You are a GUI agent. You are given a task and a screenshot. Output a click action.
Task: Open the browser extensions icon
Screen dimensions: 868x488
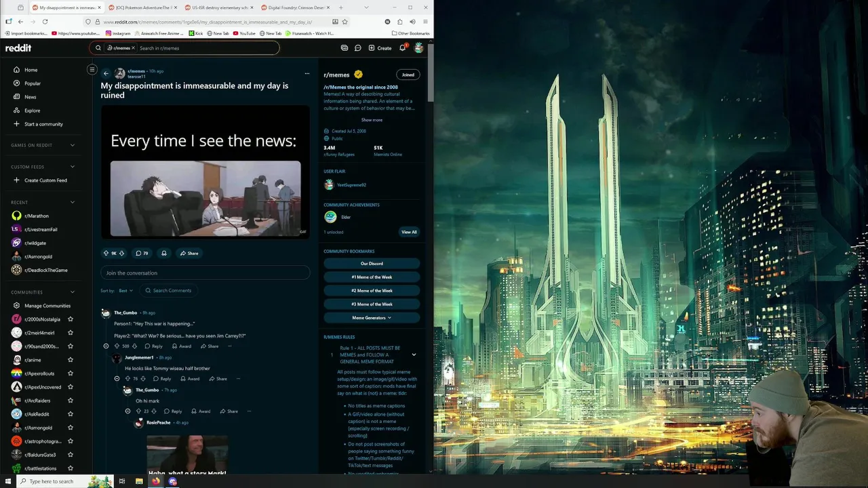399,22
